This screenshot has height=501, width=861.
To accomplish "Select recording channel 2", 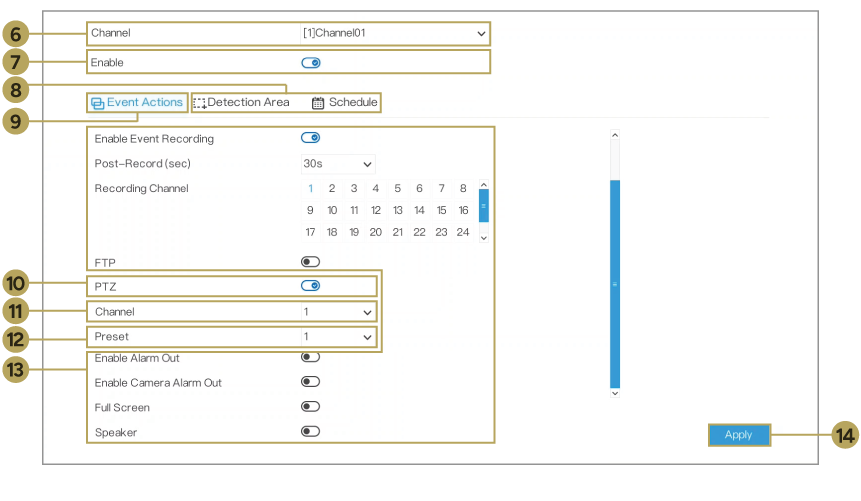I will point(332,188).
